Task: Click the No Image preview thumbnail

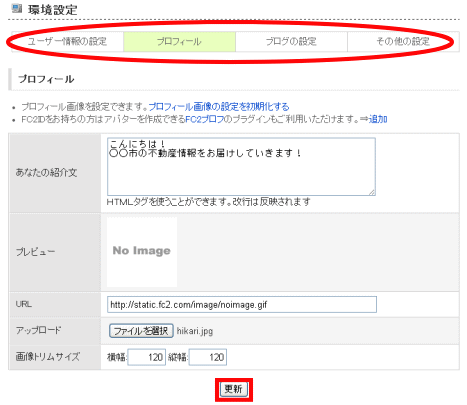Action: click(142, 252)
